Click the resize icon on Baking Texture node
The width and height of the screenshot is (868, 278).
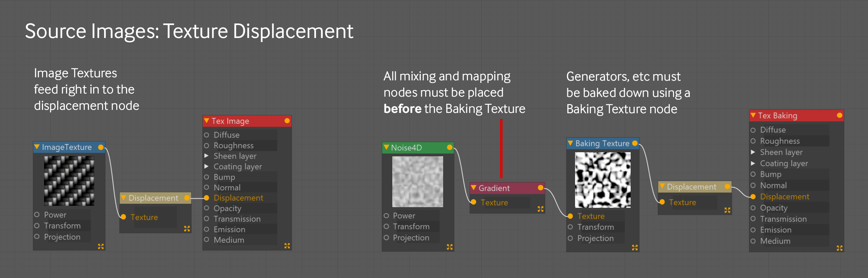click(x=635, y=248)
